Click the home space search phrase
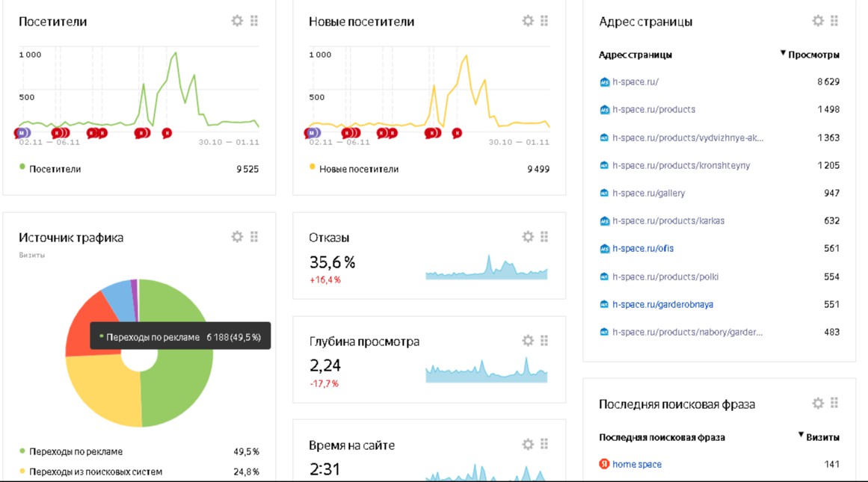 [x=636, y=464]
